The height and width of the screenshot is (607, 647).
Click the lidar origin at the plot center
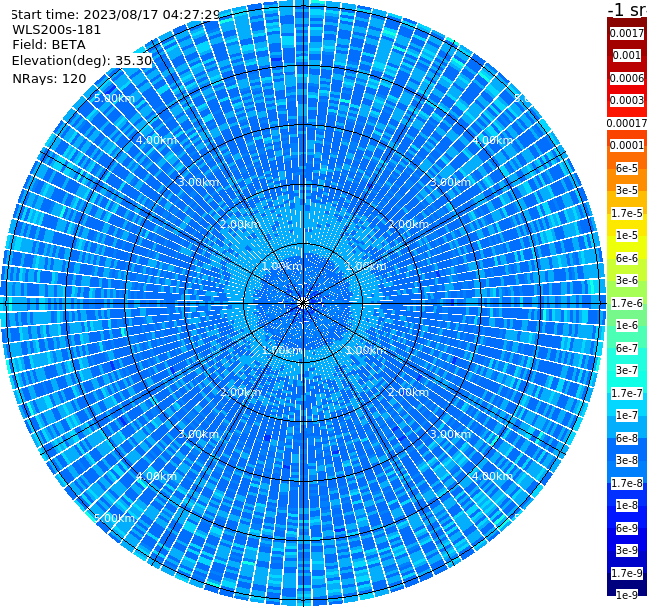coord(303,304)
